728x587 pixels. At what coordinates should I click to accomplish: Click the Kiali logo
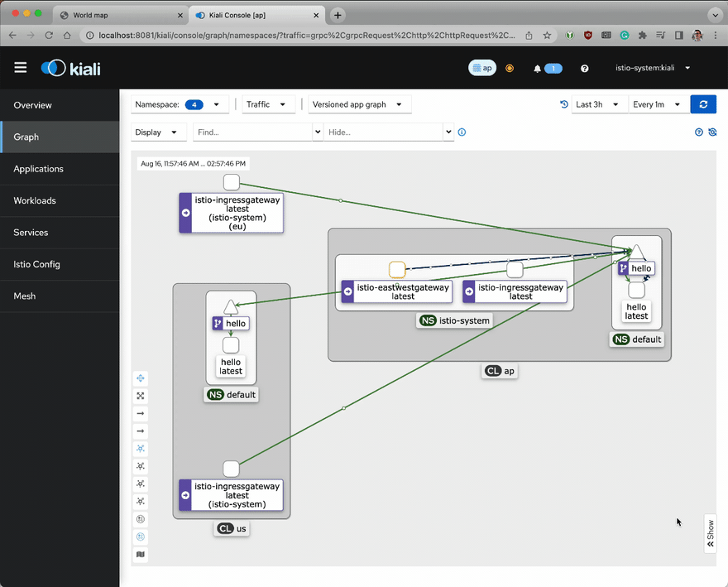[71, 69]
